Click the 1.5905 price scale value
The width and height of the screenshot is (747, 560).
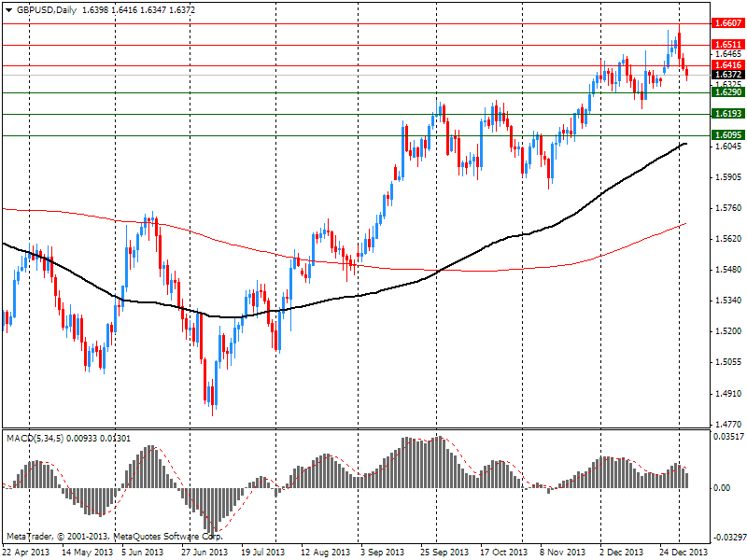coord(728,177)
